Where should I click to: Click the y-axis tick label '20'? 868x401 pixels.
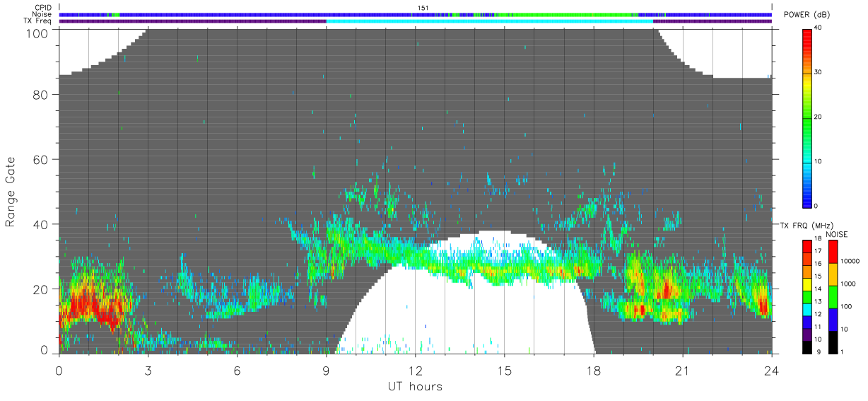[42, 289]
